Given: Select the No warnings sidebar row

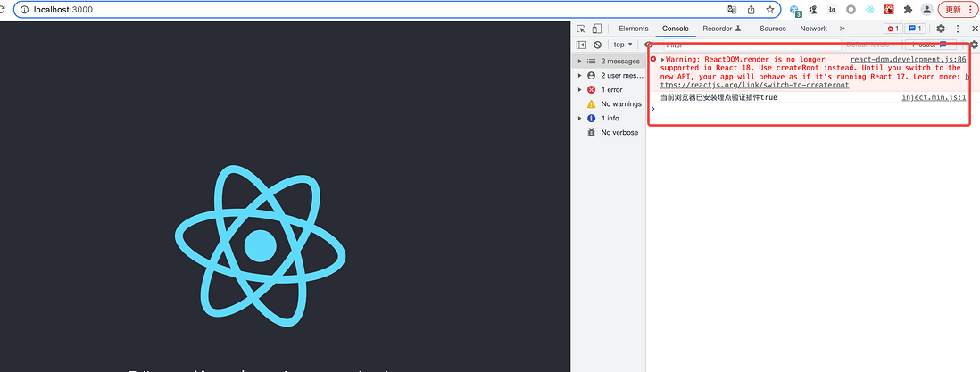Looking at the screenshot, I should tap(609, 103).
